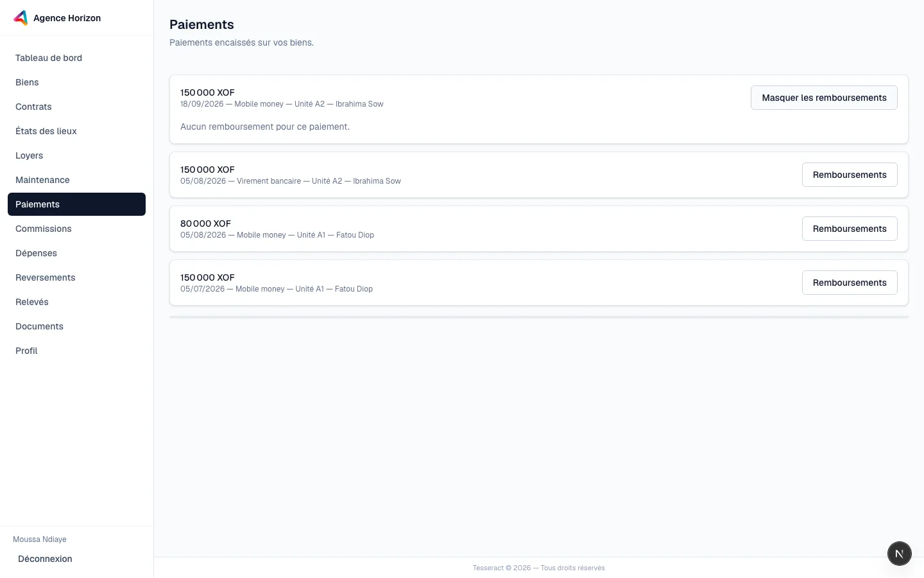
Task: Hide refunds with Masquer les remboursements
Action: click(824, 98)
